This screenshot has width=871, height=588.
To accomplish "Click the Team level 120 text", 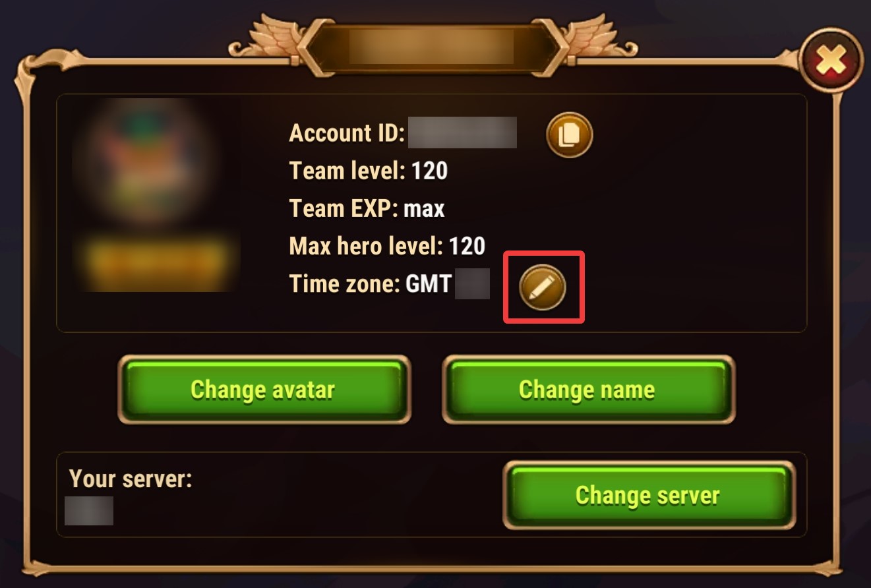I will pos(369,171).
